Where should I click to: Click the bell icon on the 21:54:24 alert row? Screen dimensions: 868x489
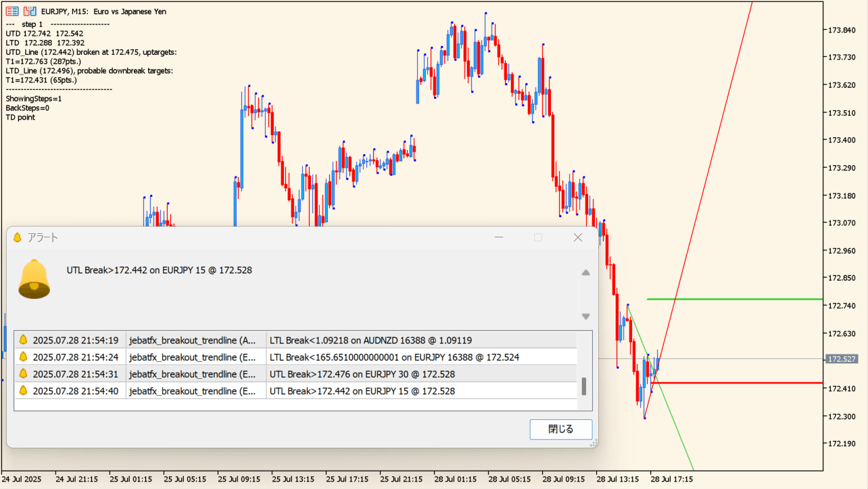pos(23,357)
